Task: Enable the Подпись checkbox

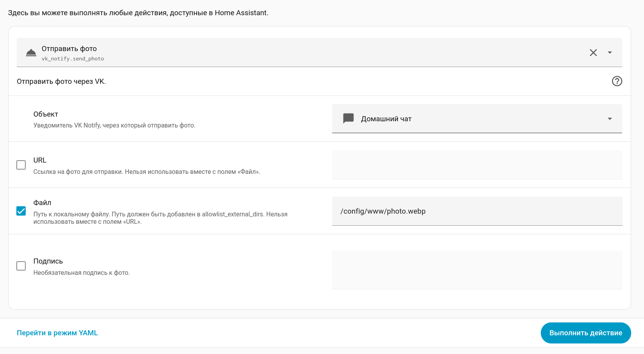Action: (21, 265)
